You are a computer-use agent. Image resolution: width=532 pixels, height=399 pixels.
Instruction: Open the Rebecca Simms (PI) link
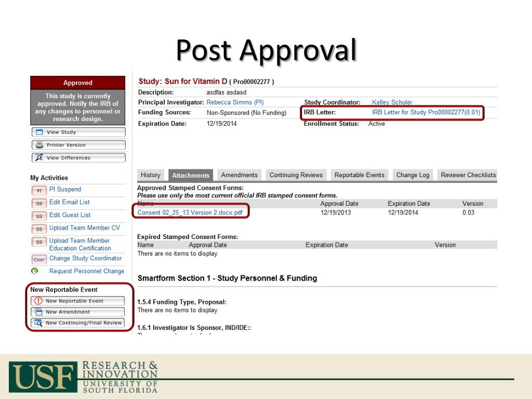[x=235, y=102]
